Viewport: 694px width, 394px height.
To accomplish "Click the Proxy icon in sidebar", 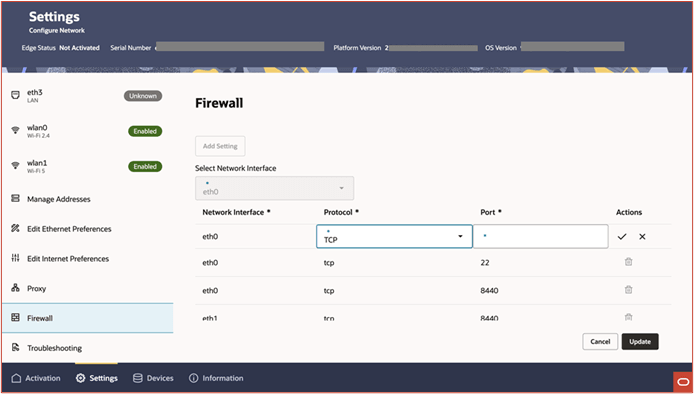I will coord(15,288).
